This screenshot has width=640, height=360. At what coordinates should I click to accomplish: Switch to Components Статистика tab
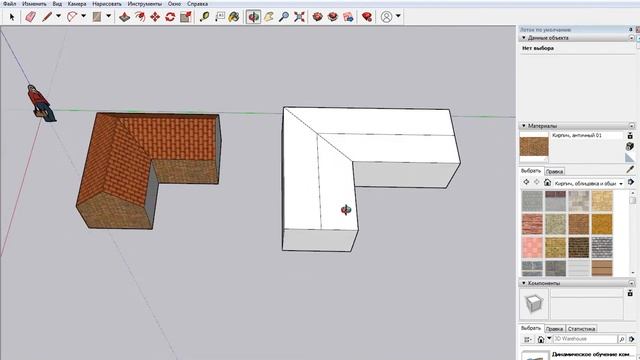[581, 329]
